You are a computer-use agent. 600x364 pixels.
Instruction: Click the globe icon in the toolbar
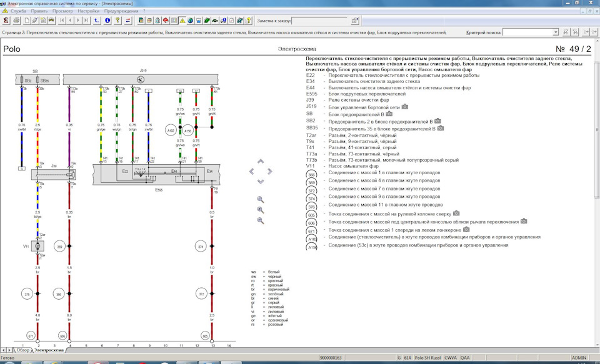click(190, 21)
